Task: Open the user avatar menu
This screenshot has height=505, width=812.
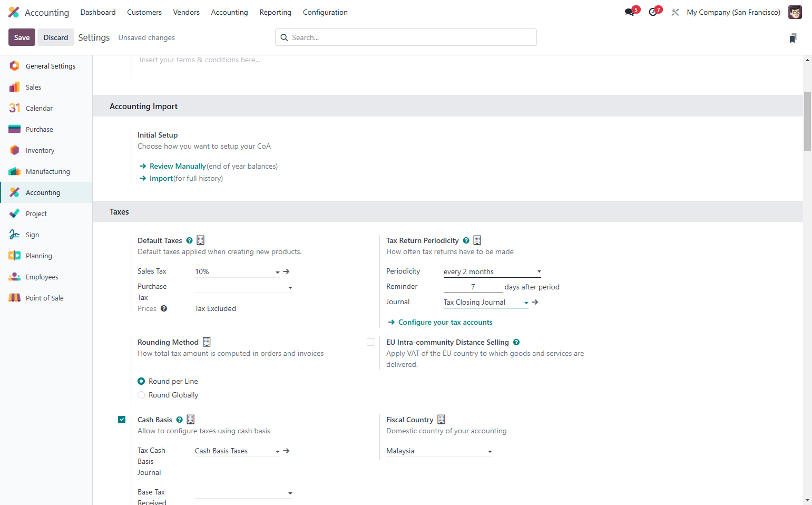Action: pyautogui.click(x=795, y=12)
